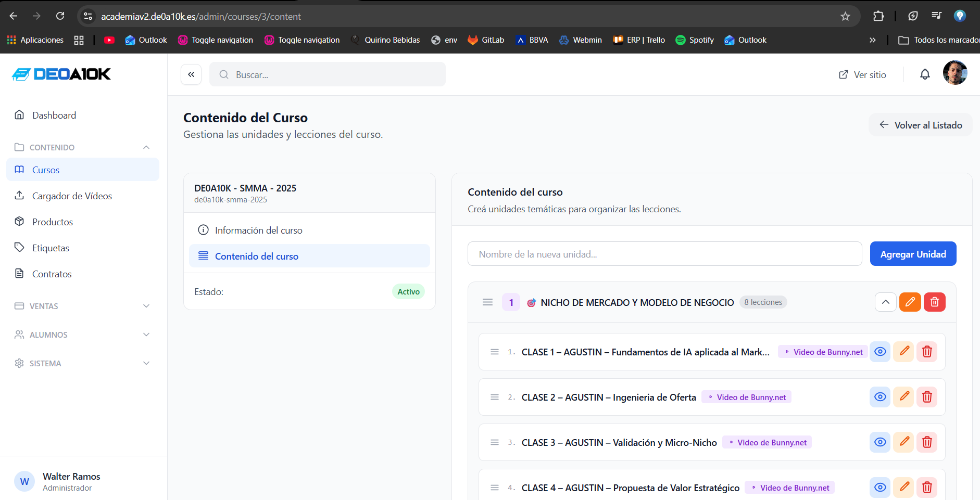Grab drag handle of unit NICHO DE MERCADO

coord(487,302)
